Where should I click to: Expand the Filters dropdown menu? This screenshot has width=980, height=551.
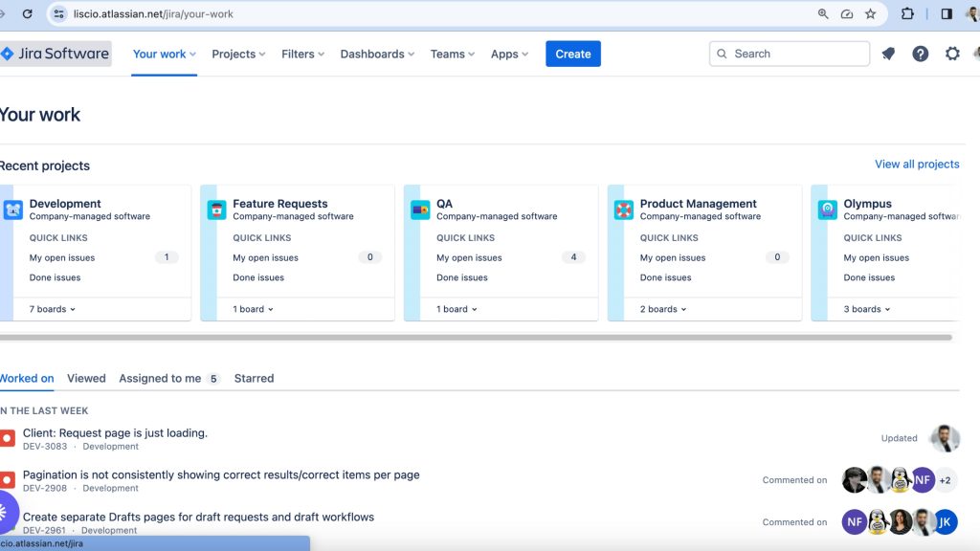point(302,54)
